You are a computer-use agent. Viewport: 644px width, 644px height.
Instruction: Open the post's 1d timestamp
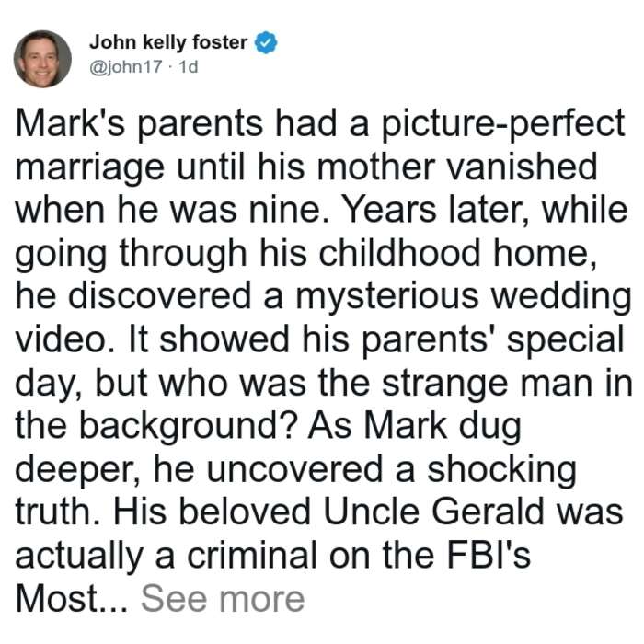[189, 66]
